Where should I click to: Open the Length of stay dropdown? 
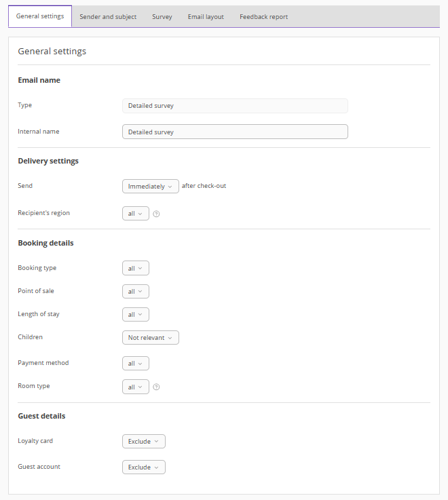[x=135, y=315]
